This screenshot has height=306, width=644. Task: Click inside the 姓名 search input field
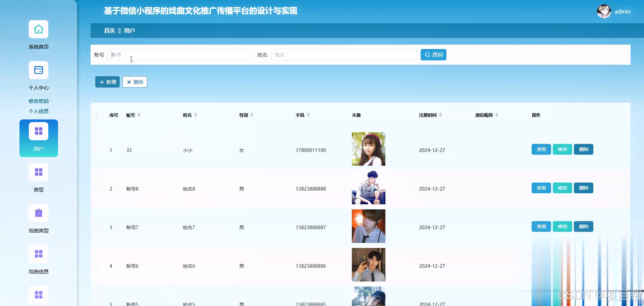[344, 55]
